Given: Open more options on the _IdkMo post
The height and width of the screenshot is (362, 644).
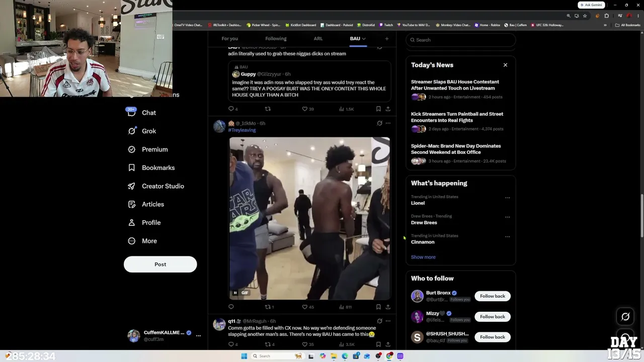Looking at the screenshot, I should click(x=388, y=123).
